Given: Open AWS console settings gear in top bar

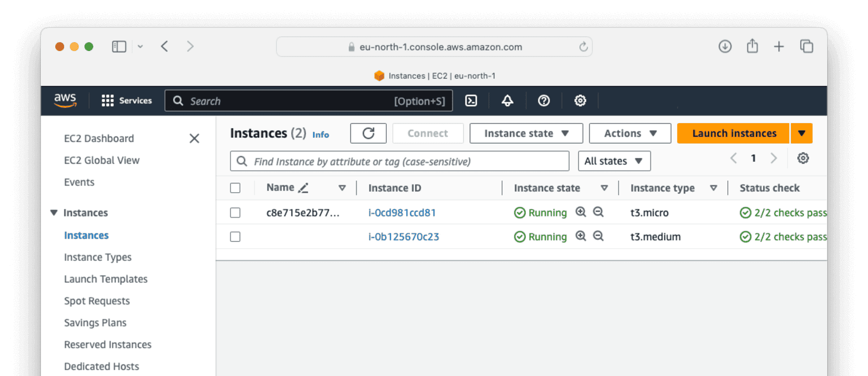Looking at the screenshot, I should pyautogui.click(x=580, y=100).
